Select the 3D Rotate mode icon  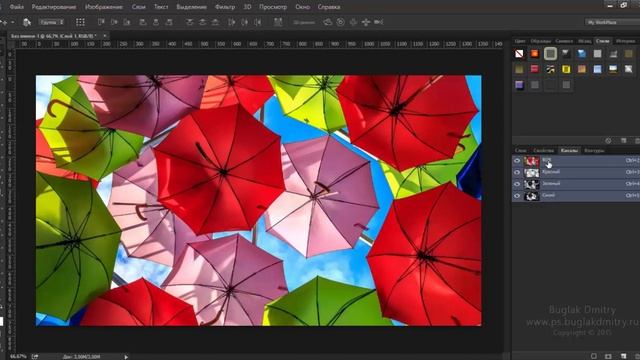point(328,22)
